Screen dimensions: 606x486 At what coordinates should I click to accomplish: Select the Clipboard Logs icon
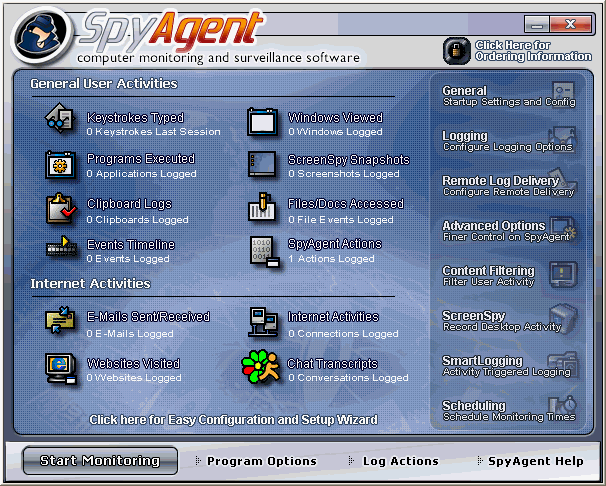[x=60, y=209]
